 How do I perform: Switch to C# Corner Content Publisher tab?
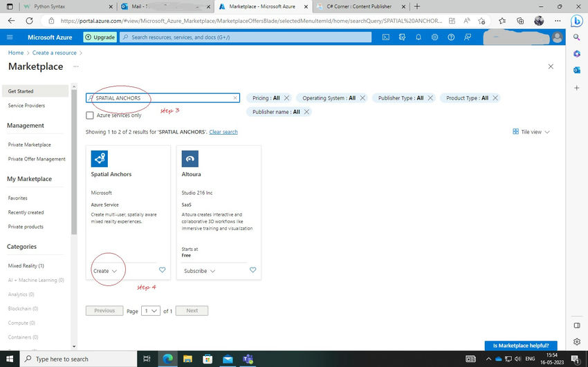362,6
